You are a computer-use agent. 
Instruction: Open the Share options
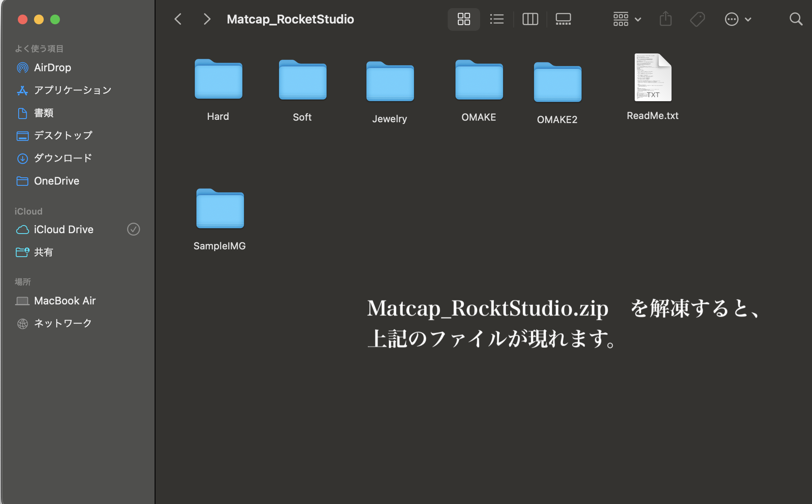(665, 19)
